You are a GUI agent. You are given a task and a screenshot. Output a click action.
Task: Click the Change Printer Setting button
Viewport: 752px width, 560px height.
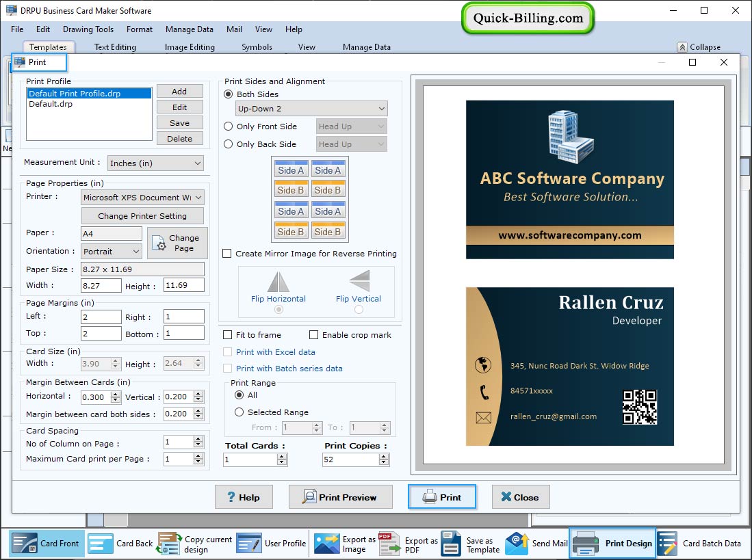click(142, 216)
